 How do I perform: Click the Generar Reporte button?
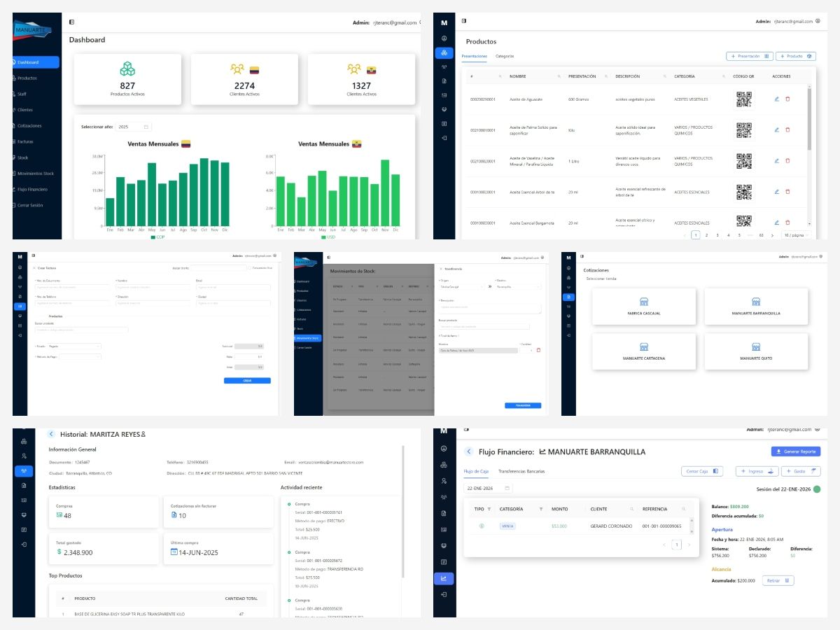(x=795, y=451)
